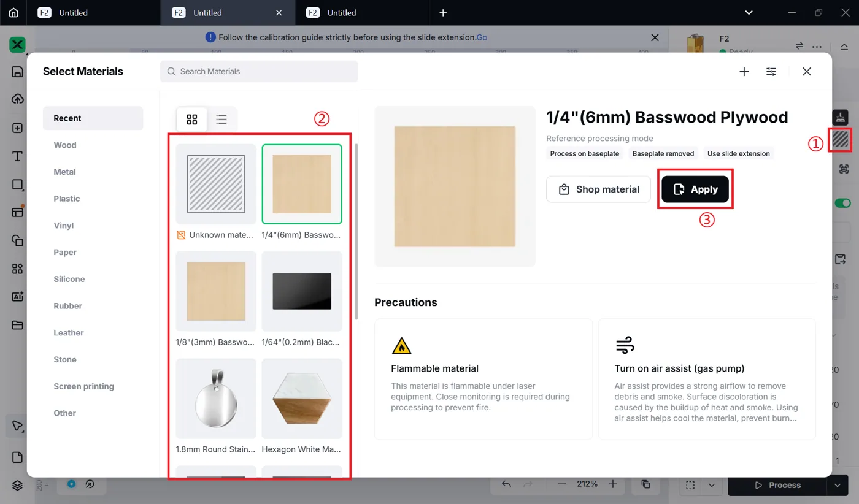Expand the tab list dropdown chevron
The image size is (859, 504).
click(x=749, y=12)
